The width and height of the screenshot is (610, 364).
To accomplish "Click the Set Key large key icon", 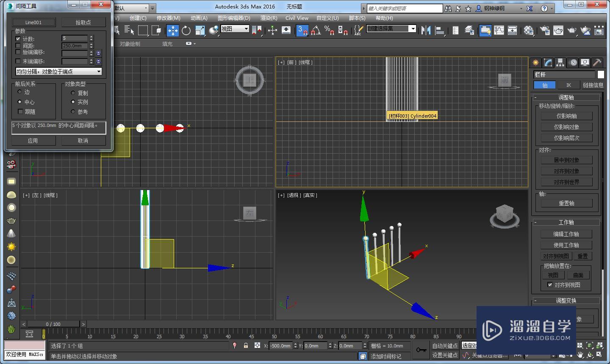I will [x=421, y=350].
